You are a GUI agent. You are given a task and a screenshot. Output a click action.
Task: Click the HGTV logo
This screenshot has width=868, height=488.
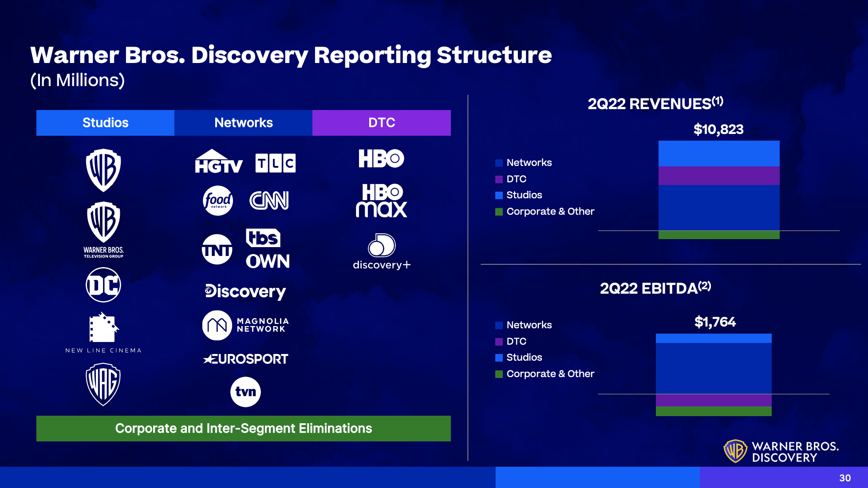pos(219,161)
